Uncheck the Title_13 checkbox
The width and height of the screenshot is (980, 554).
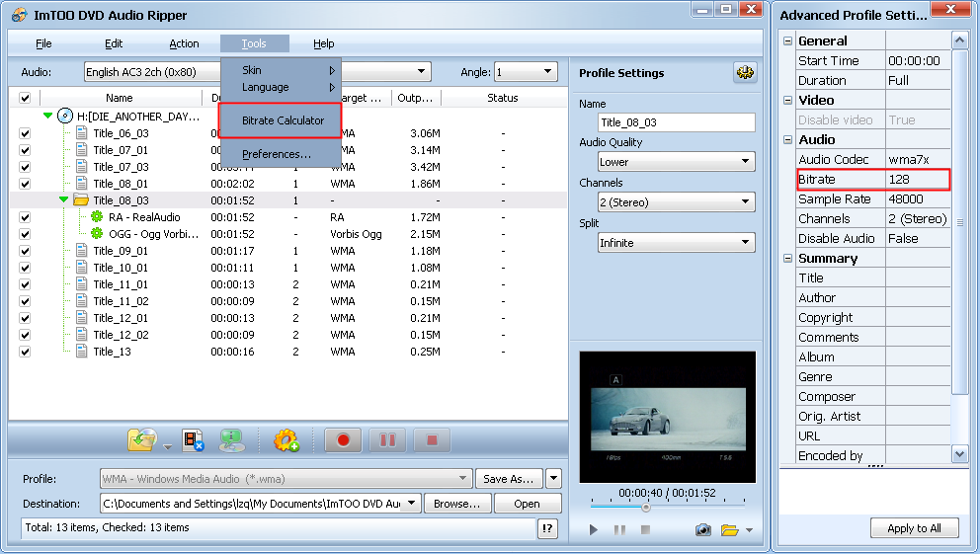(x=25, y=352)
